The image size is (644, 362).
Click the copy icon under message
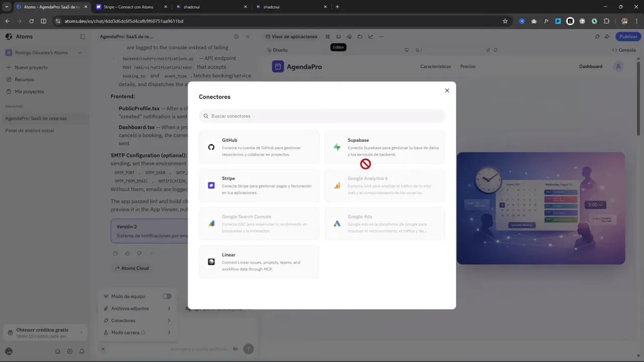click(x=115, y=253)
